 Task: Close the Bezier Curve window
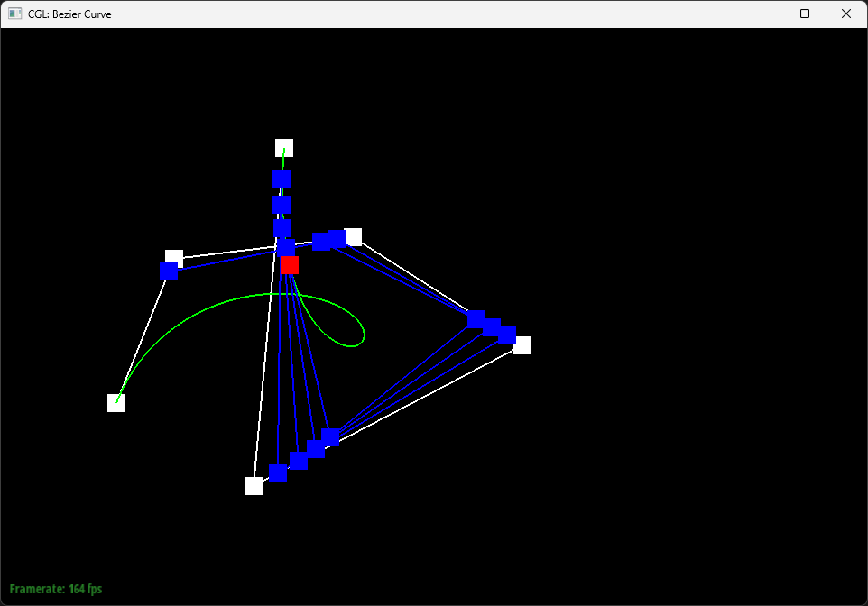click(x=845, y=14)
